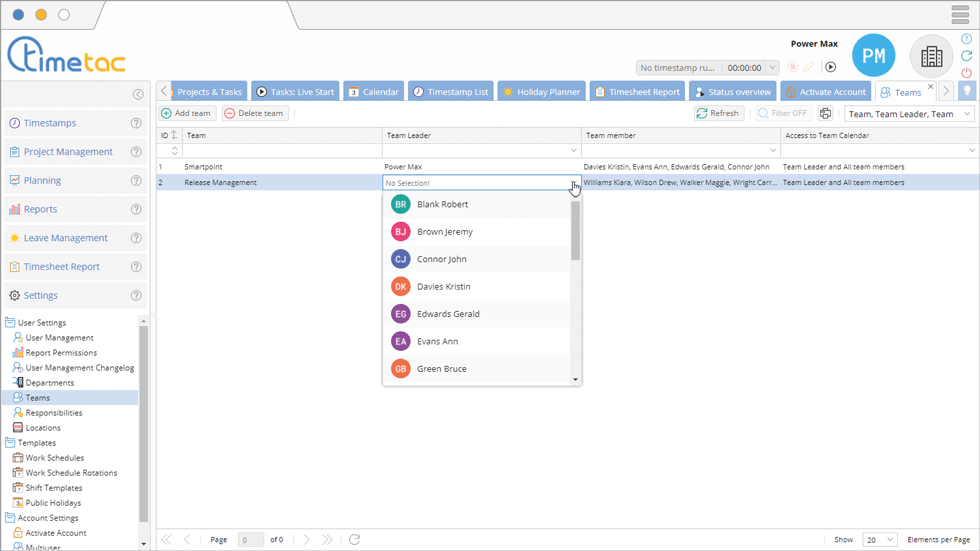Open the visible columns dropdown

(x=909, y=114)
